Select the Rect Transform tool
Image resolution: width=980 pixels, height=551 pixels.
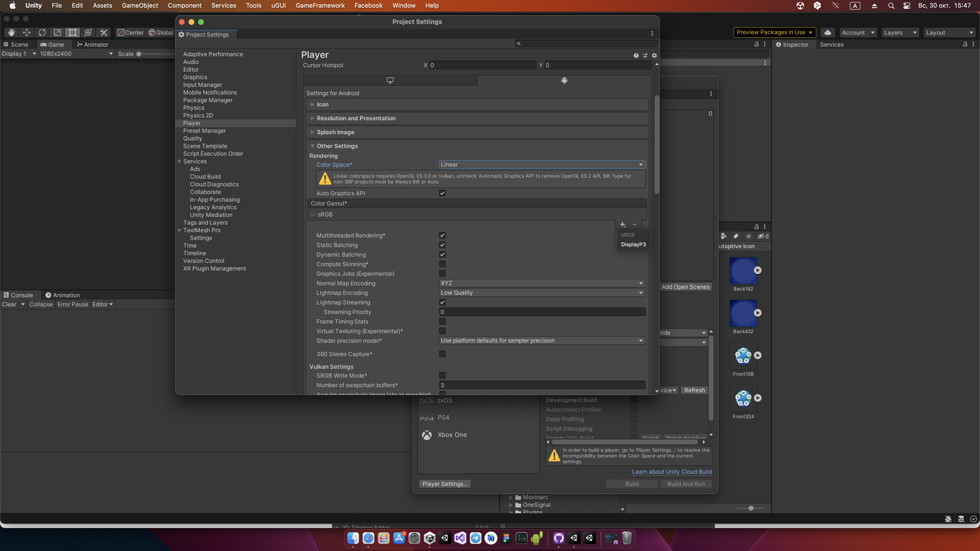pyautogui.click(x=72, y=33)
